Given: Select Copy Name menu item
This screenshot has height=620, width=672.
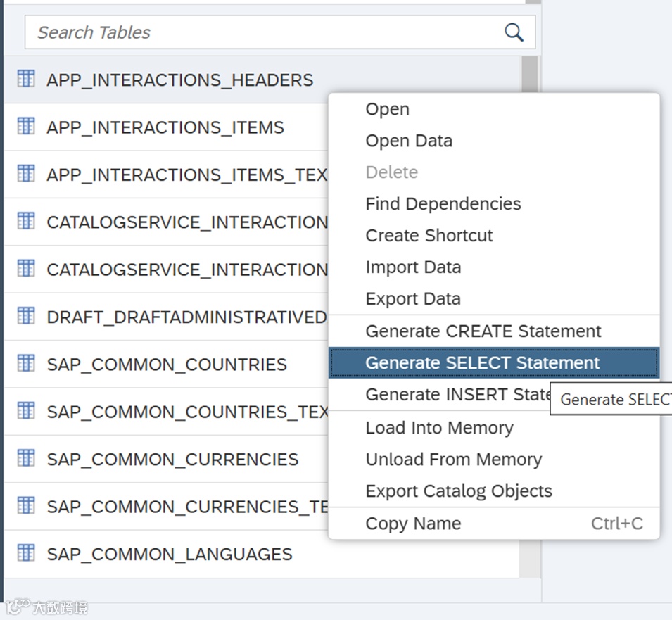Looking at the screenshot, I should 413,524.
